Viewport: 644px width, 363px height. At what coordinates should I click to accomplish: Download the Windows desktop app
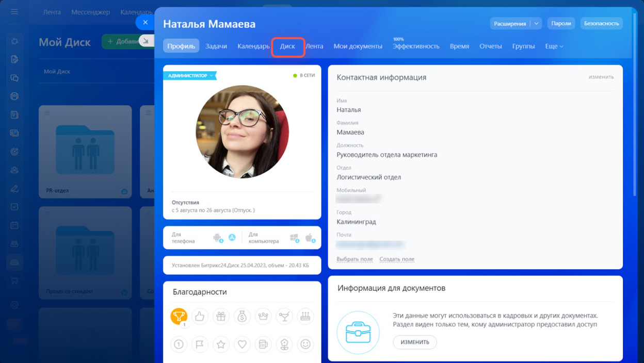[295, 238]
